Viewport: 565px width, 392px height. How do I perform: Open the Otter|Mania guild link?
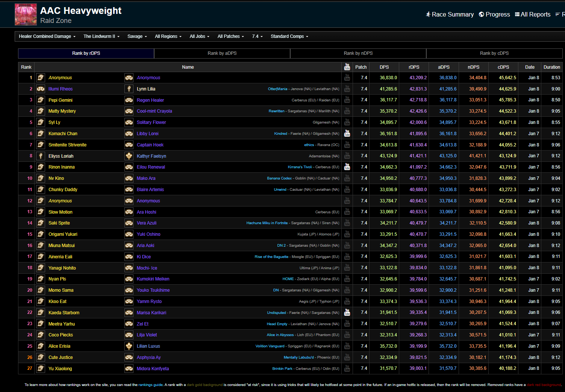click(x=277, y=89)
